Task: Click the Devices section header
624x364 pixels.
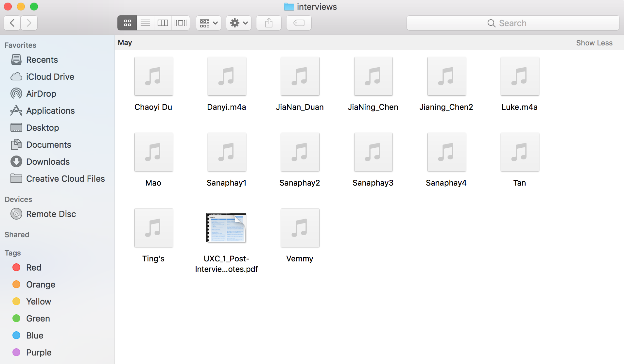Action: tap(18, 199)
